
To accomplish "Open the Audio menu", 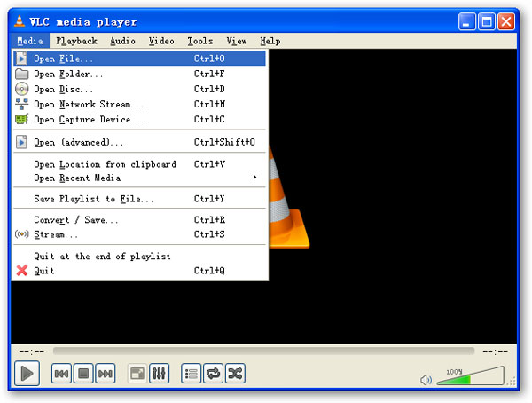I will click(123, 41).
